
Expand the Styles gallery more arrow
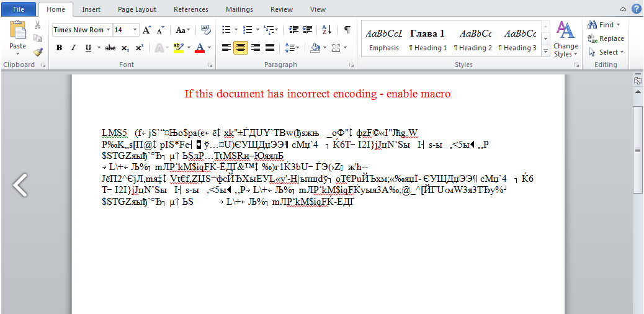(x=546, y=52)
